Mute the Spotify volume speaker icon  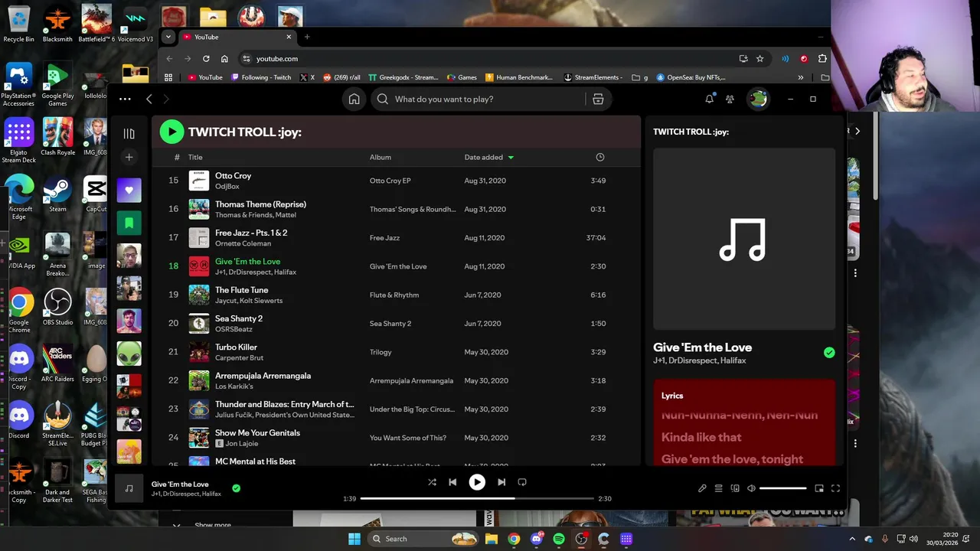(751, 488)
